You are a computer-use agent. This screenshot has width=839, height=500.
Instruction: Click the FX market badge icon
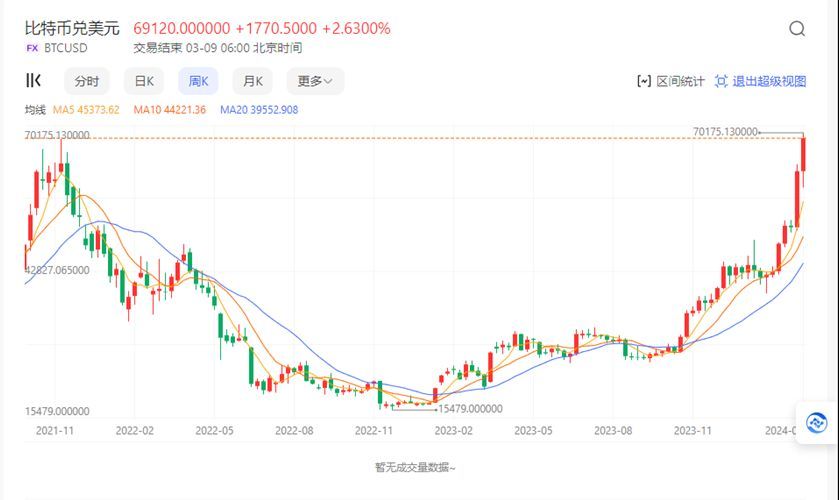[32, 48]
